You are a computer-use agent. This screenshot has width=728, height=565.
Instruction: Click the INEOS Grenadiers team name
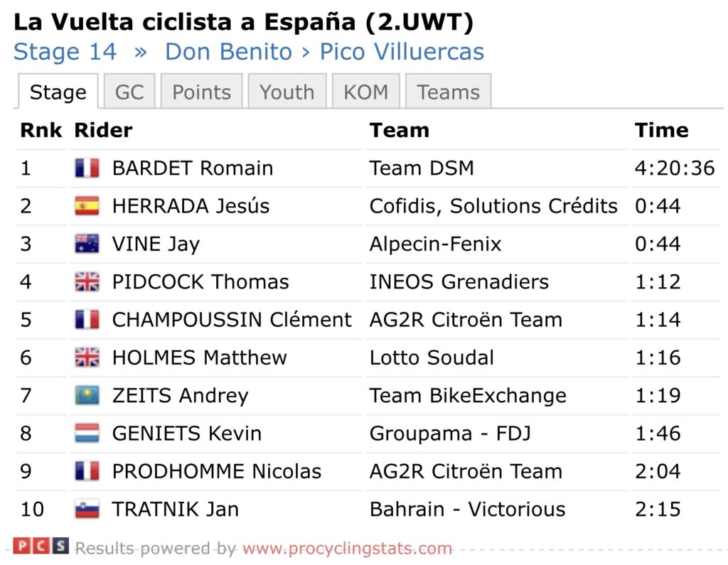tap(459, 282)
